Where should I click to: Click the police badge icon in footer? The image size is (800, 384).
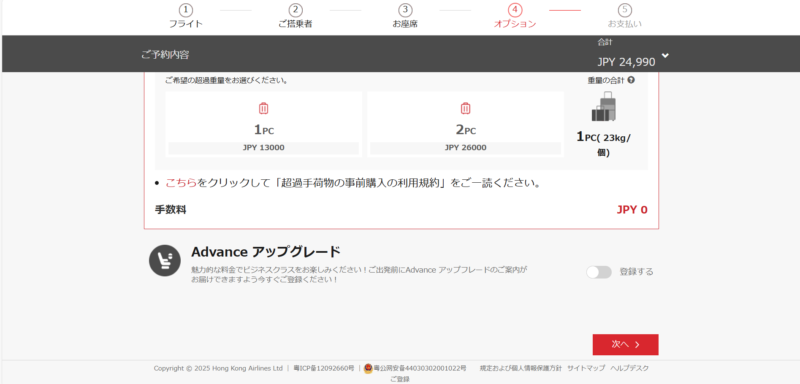point(368,368)
